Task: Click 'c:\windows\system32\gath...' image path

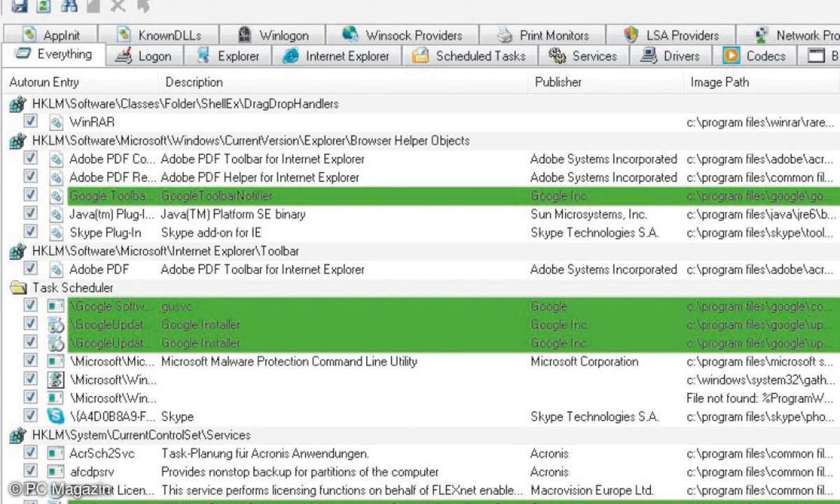Action: (x=761, y=380)
